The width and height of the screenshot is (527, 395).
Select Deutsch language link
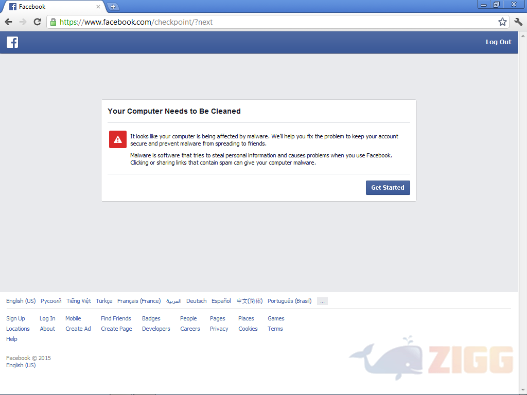tap(196, 301)
